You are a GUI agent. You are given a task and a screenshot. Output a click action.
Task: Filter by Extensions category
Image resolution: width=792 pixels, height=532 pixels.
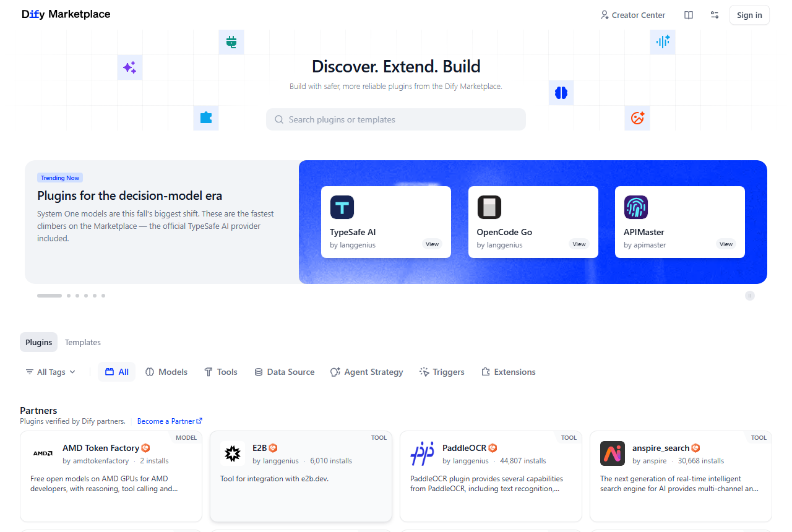click(x=508, y=372)
